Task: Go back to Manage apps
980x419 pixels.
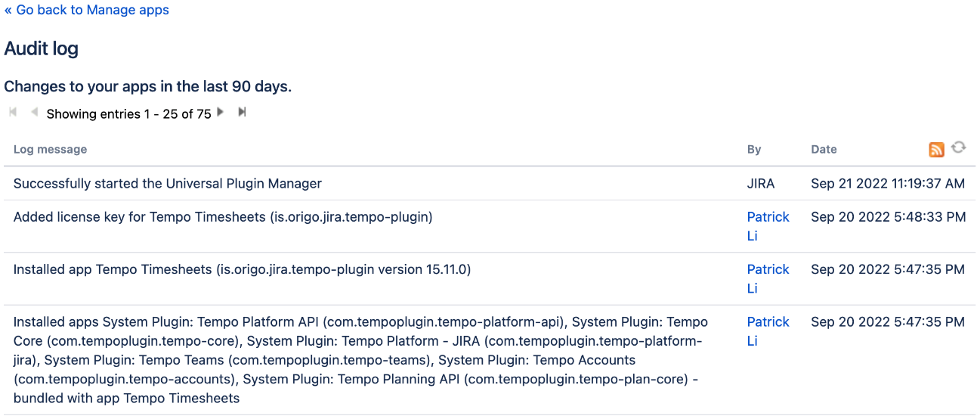Action: [87, 11]
